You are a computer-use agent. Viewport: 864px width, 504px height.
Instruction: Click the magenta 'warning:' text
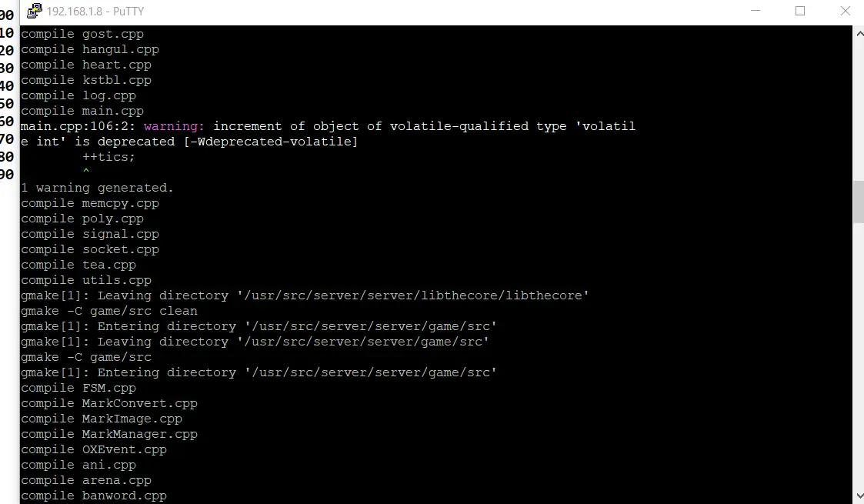click(x=174, y=126)
